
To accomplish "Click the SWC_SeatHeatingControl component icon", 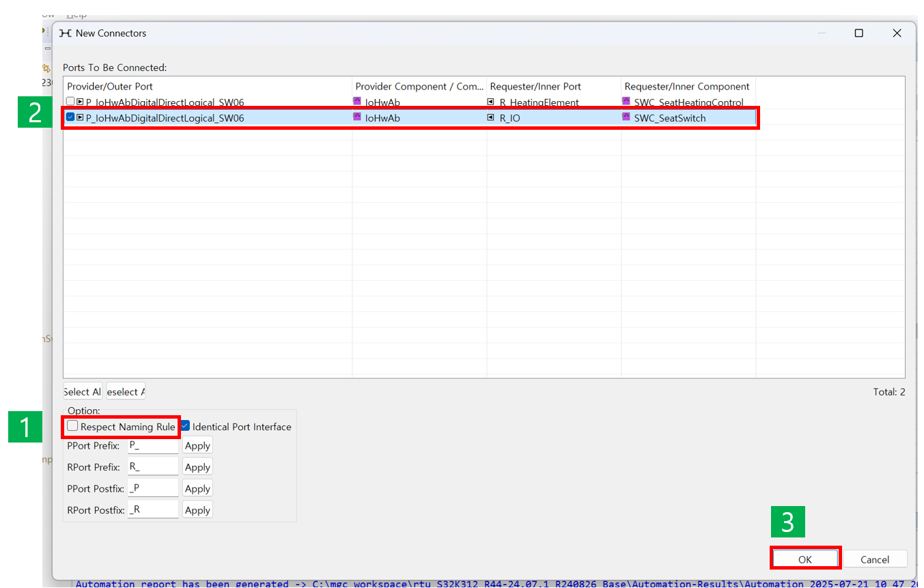I will [x=626, y=102].
